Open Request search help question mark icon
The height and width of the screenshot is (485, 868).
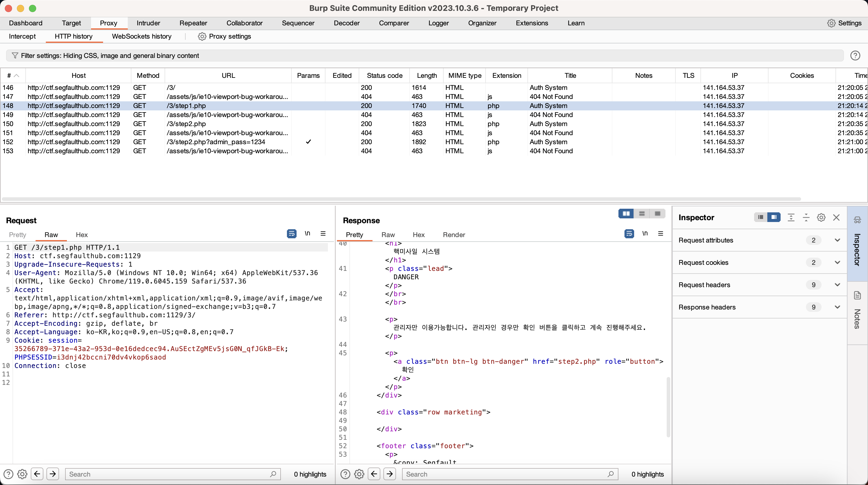point(8,474)
